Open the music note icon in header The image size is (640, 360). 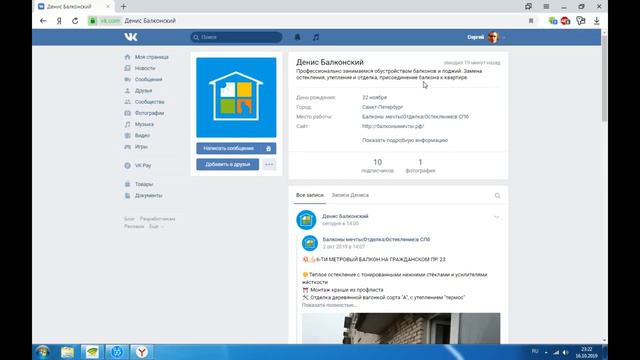click(316, 37)
